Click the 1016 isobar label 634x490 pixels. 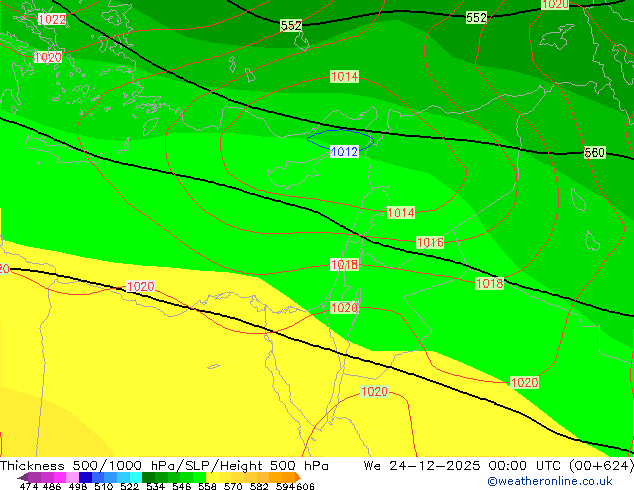[x=430, y=243]
